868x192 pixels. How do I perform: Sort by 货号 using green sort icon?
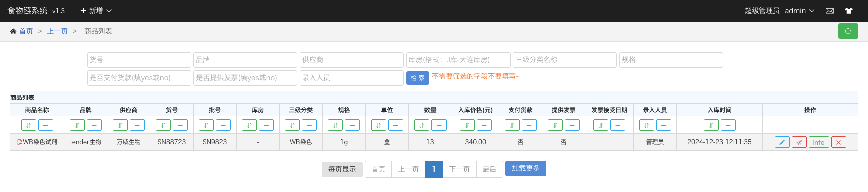[x=163, y=125]
